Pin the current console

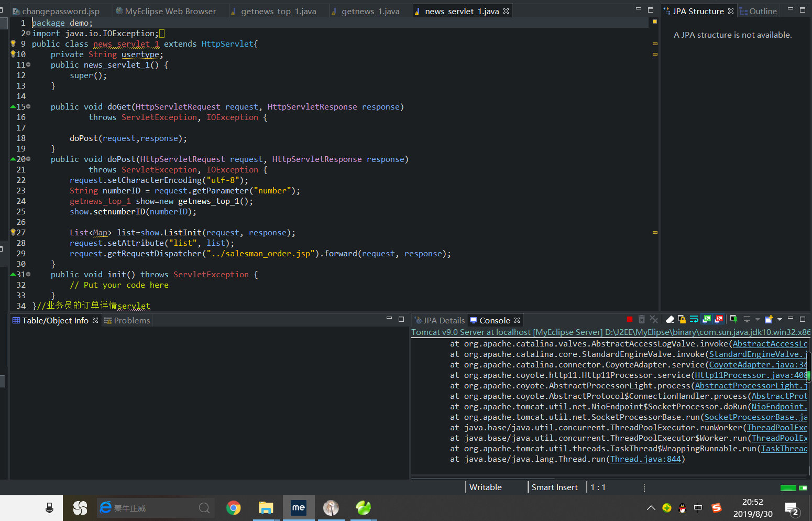pyautogui.click(x=733, y=319)
